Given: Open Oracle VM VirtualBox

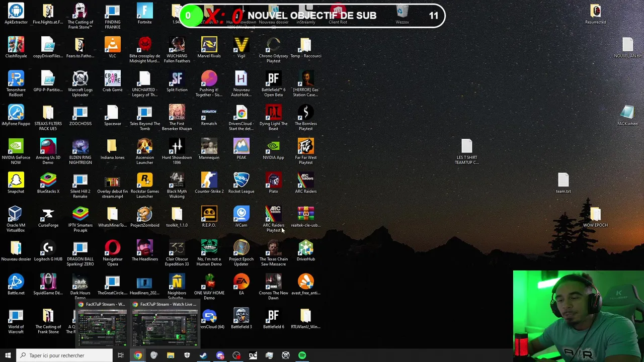Looking at the screenshot, I should 16,218.
